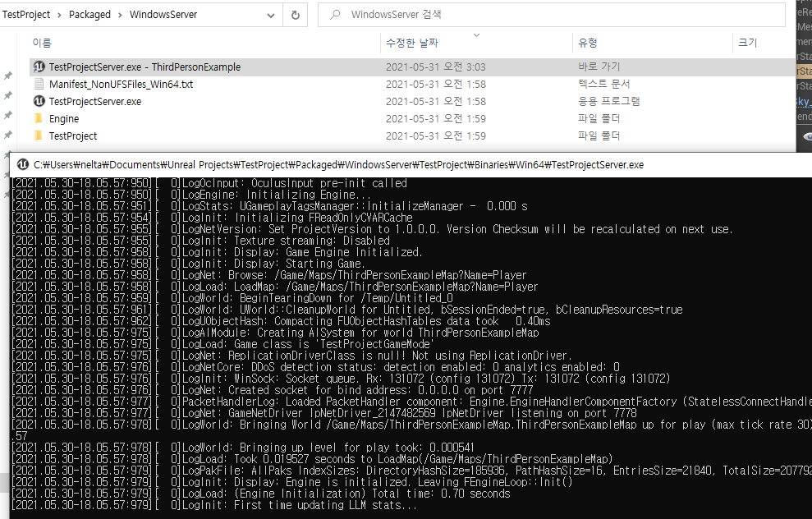Go to the TestProject breadcrumb segment
Viewport: 812px width, 519px height.
pos(26,15)
